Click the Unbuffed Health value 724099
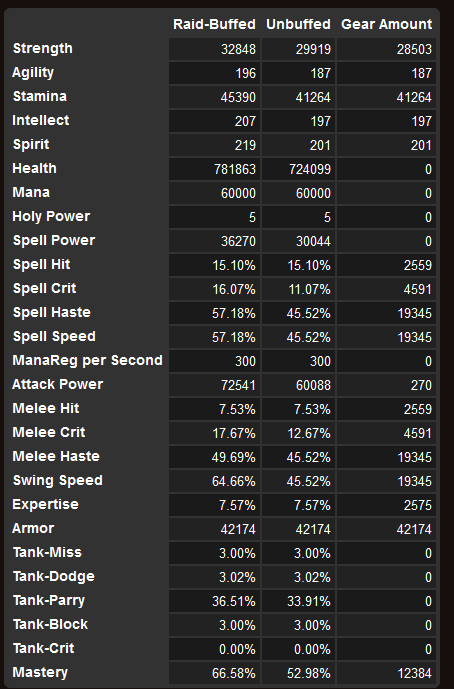454x689 pixels. point(310,169)
